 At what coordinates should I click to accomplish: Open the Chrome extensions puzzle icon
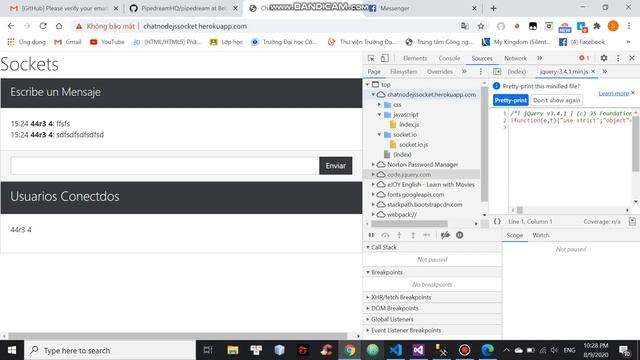coord(597,26)
